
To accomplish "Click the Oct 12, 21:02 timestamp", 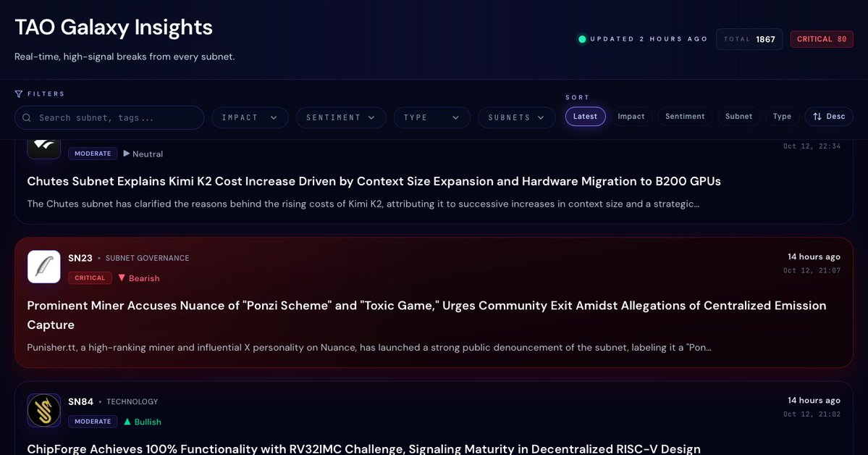I will (812, 414).
